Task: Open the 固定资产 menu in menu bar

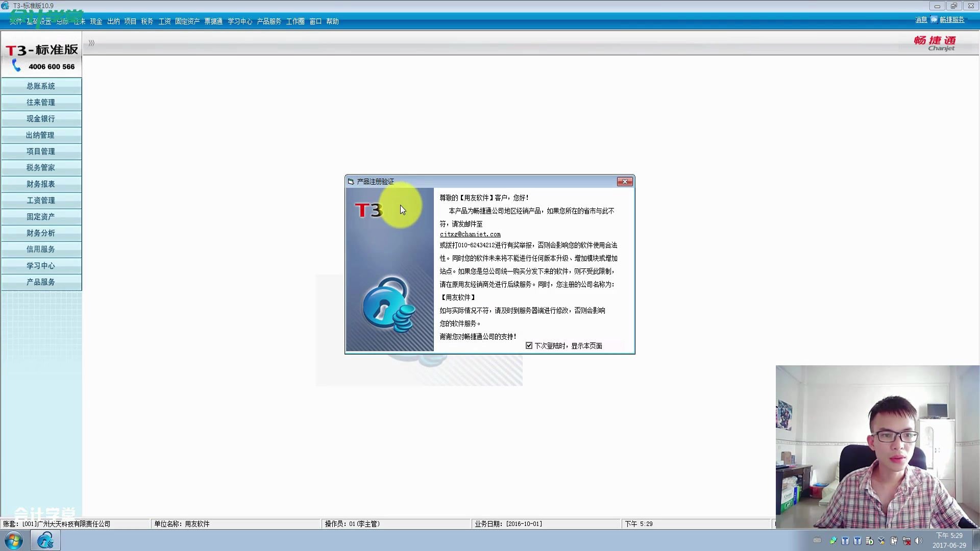Action: tap(187, 21)
